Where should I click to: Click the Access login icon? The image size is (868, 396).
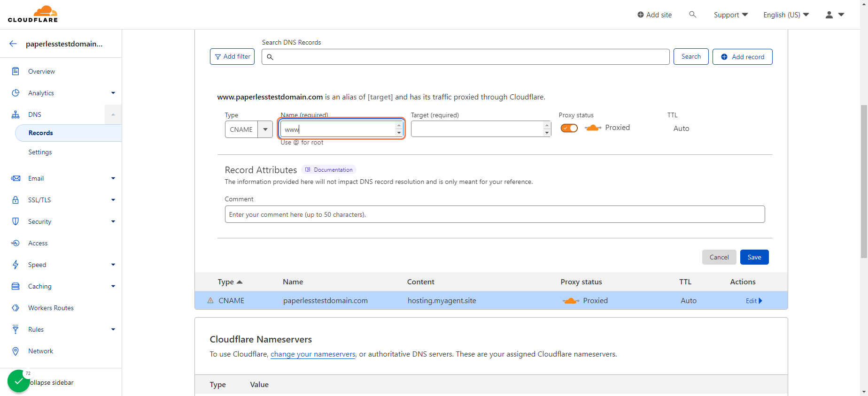15,243
